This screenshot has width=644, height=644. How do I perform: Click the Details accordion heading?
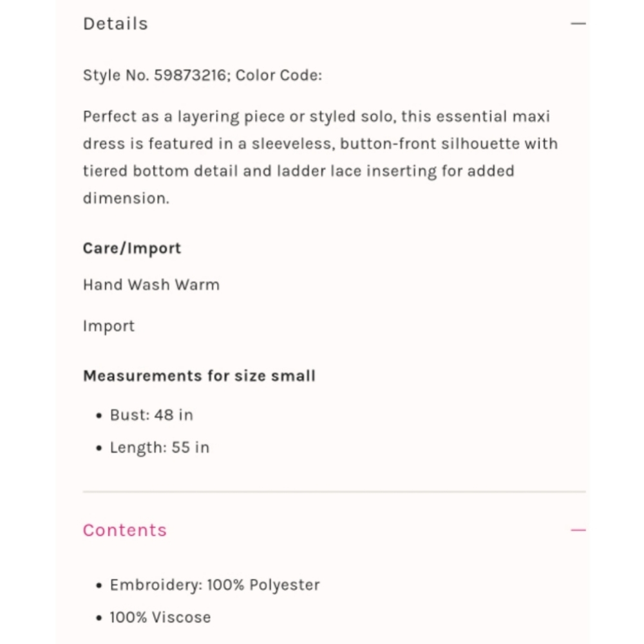(115, 24)
